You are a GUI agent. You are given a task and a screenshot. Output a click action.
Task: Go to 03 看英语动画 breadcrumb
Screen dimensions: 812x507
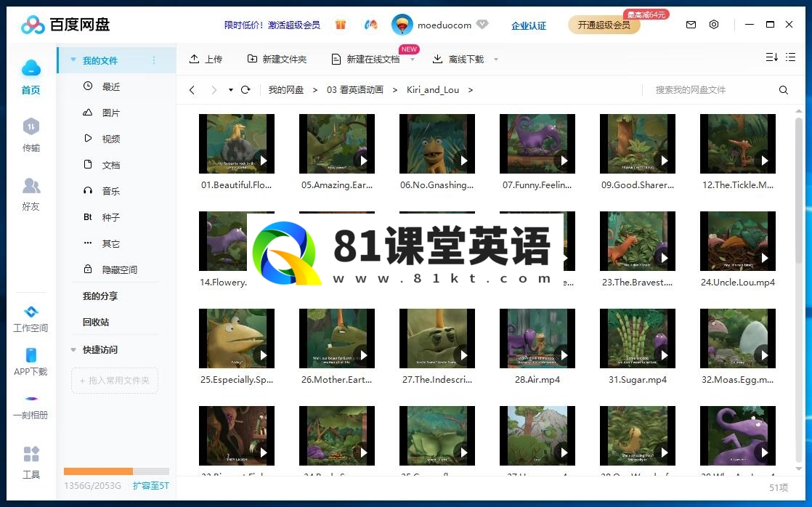tap(354, 90)
